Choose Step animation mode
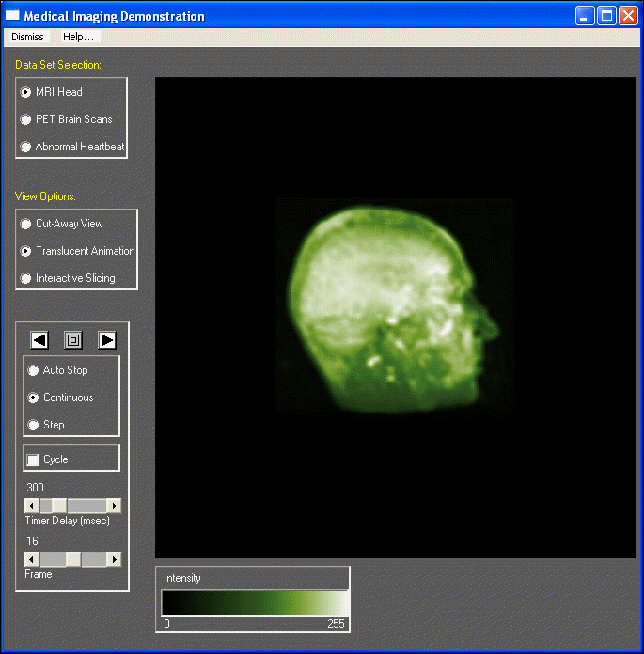 pyautogui.click(x=34, y=425)
